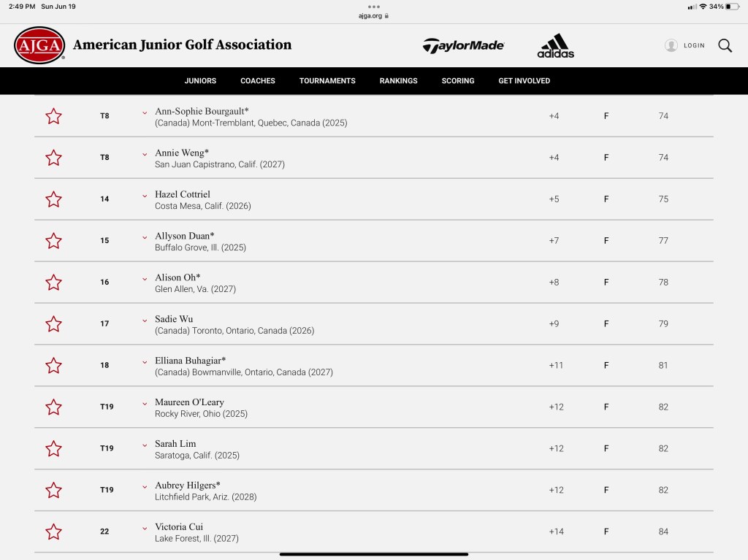Click the lock icon beside ajga.org
The image size is (748, 560).
pyautogui.click(x=386, y=15)
